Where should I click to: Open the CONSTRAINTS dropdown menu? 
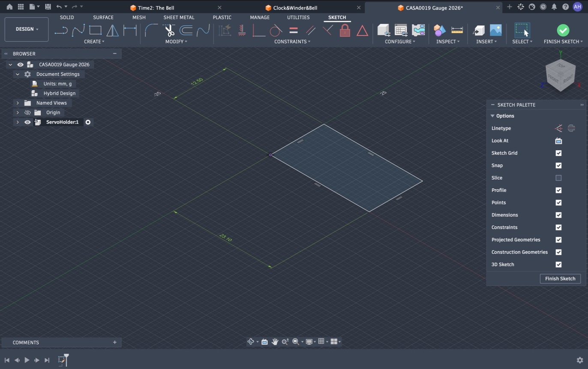tap(292, 42)
